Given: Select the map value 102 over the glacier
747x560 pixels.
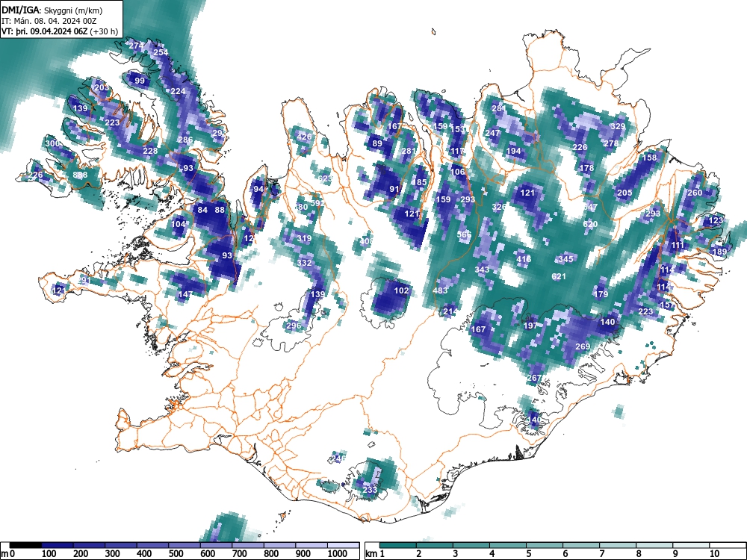Looking at the screenshot, I should click(x=402, y=290).
